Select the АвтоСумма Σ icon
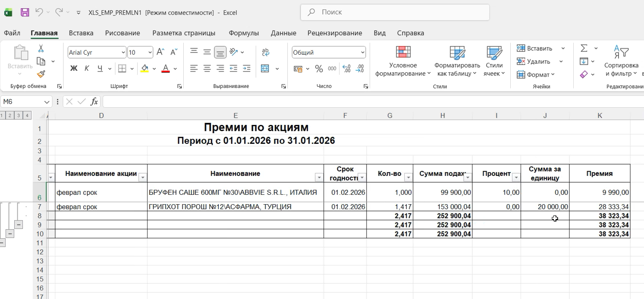This screenshot has height=299, width=644. click(x=583, y=48)
